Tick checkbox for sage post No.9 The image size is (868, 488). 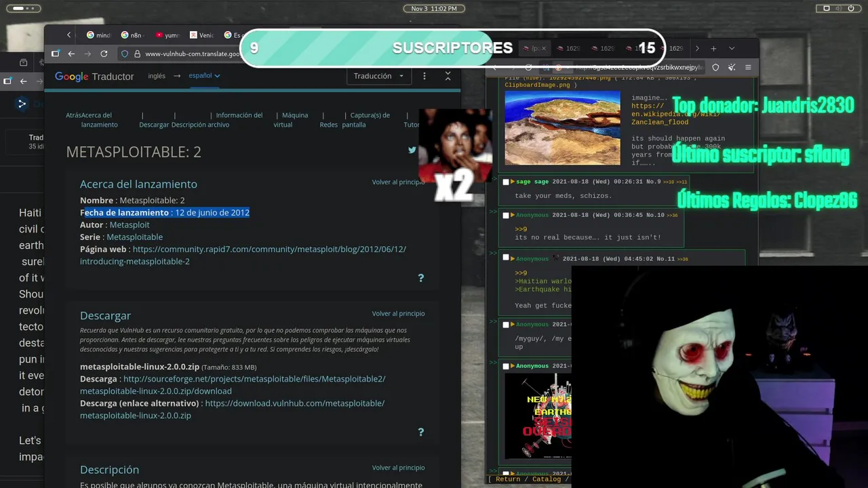coord(505,182)
